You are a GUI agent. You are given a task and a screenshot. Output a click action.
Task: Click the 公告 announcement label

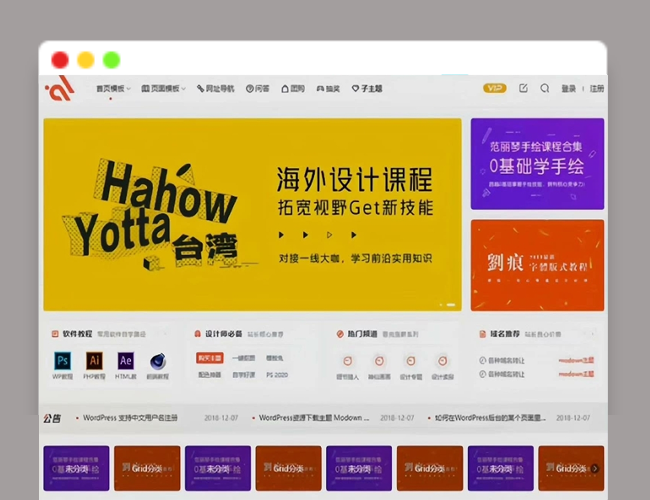click(x=52, y=418)
